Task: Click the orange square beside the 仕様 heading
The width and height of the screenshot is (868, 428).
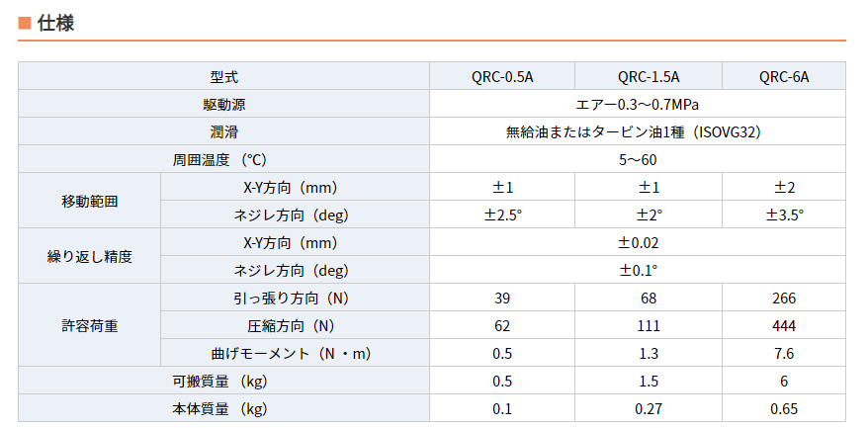Action: coord(25,23)
